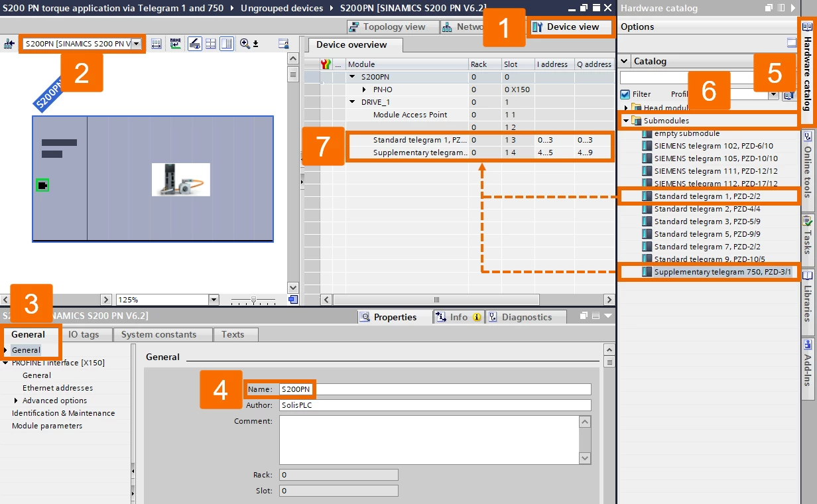Viewport: 817px width, 504px height.
Task: Collapse the DRIVE_1 row in Device overview
Action: 353,102
